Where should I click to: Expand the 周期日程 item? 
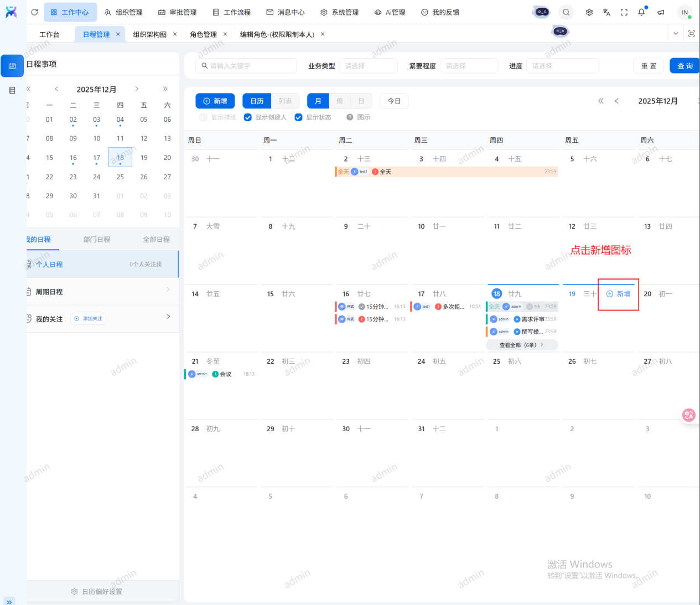coord(102,292)
